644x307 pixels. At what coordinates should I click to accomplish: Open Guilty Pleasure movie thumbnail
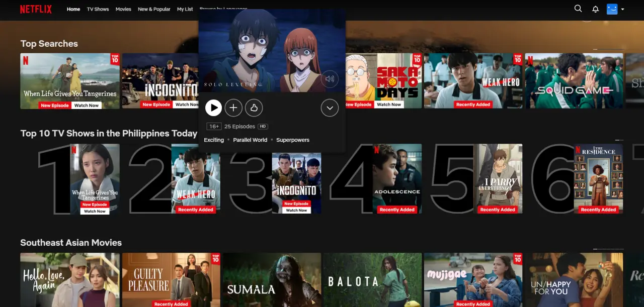point(171,280)
